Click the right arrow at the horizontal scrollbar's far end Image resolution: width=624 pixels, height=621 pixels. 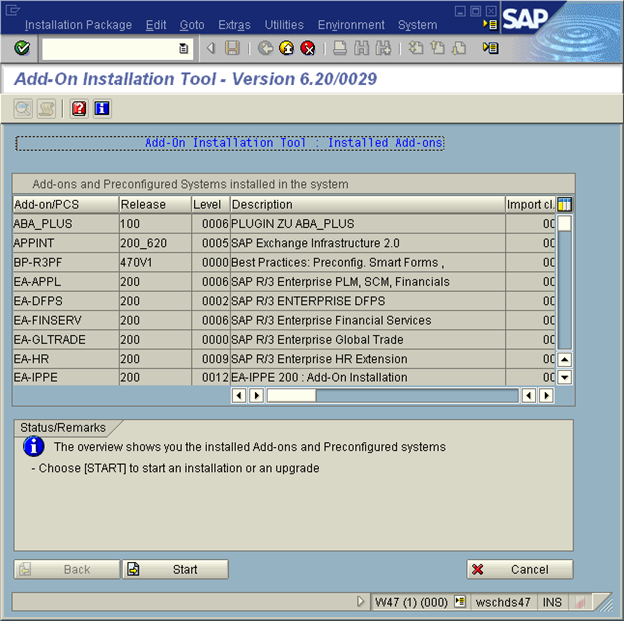click(x=546, y=395)
